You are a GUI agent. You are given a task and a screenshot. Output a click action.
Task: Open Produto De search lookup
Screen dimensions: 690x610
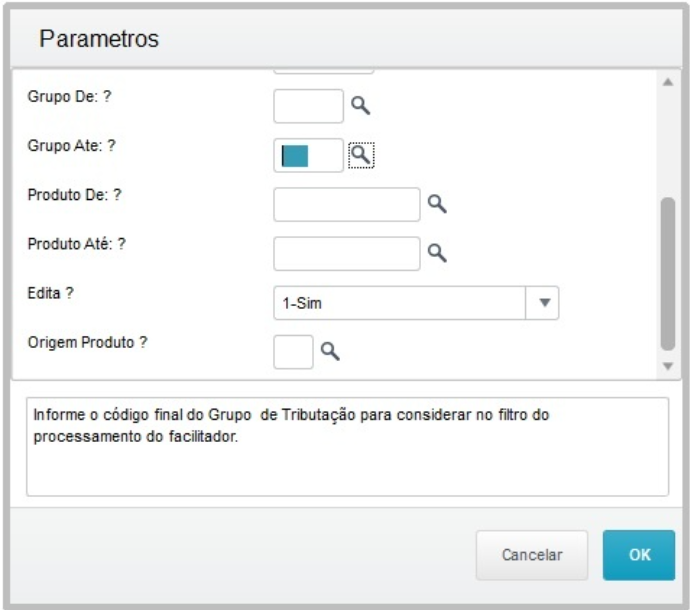pos(436,204)
